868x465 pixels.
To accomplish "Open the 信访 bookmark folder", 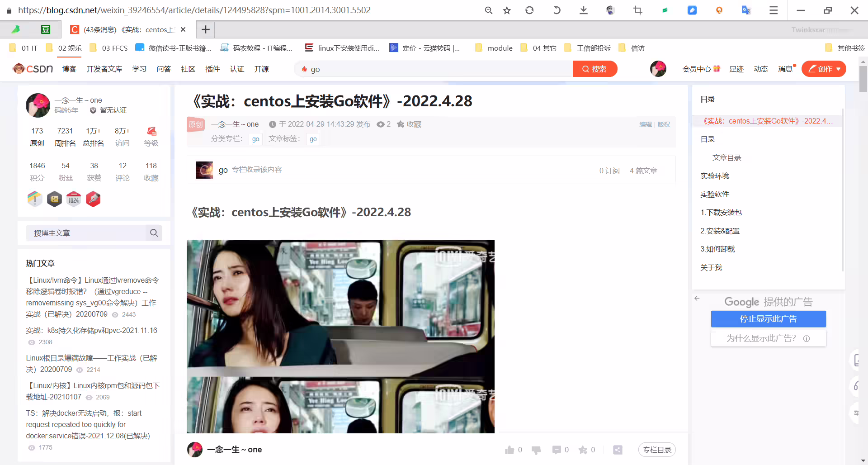I will (632, 48).
